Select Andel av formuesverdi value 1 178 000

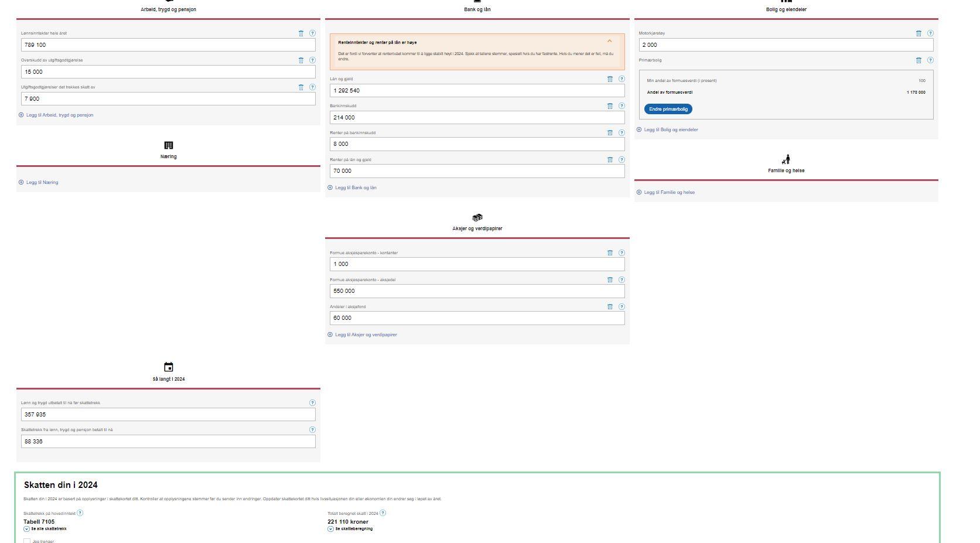tap(916, 93)
